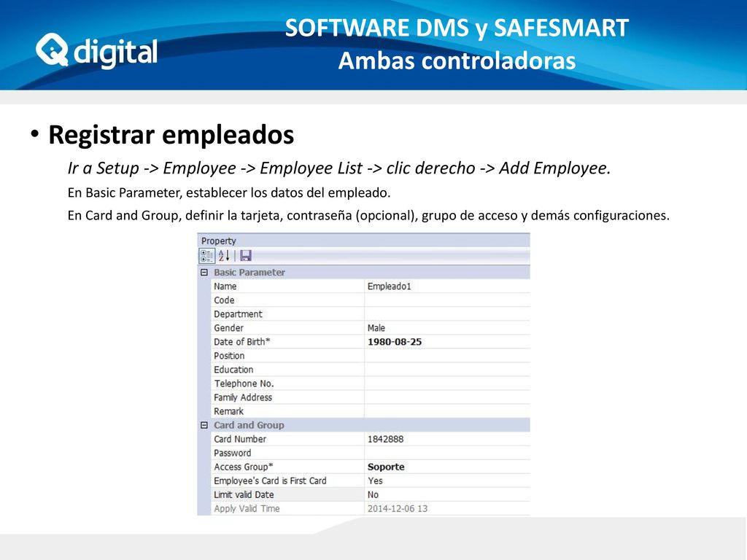
Task: Select the Password property label
Action: pos(232,453)
